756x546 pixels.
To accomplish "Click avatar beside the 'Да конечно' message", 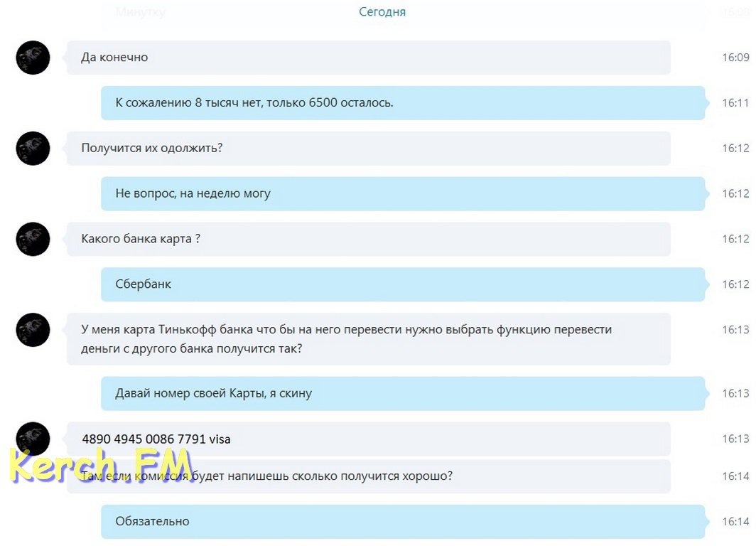I will click(x=33, y=58).
